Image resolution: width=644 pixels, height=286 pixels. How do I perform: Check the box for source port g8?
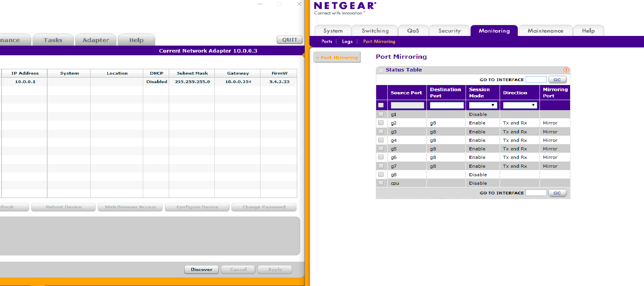click(x=381, y=175)
